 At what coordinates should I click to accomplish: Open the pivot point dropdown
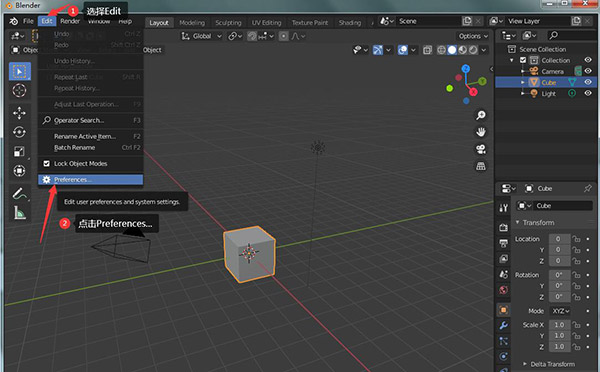235,36
